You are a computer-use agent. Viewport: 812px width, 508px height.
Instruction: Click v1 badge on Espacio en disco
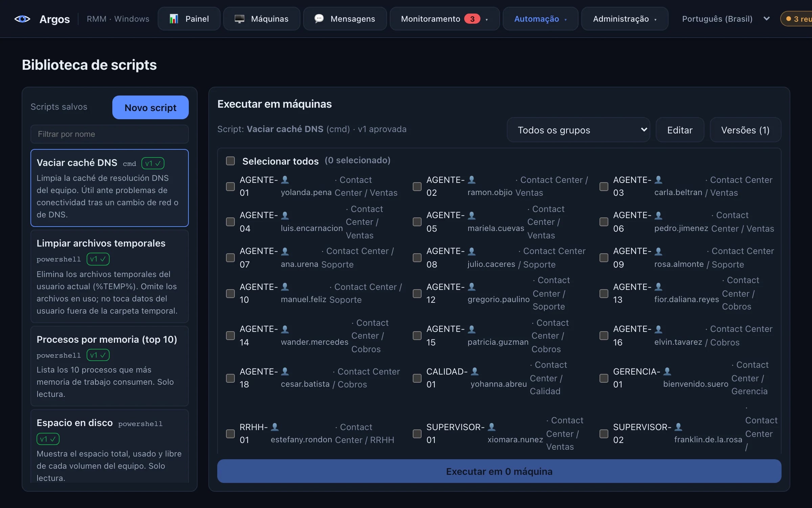tap(48, 439)
